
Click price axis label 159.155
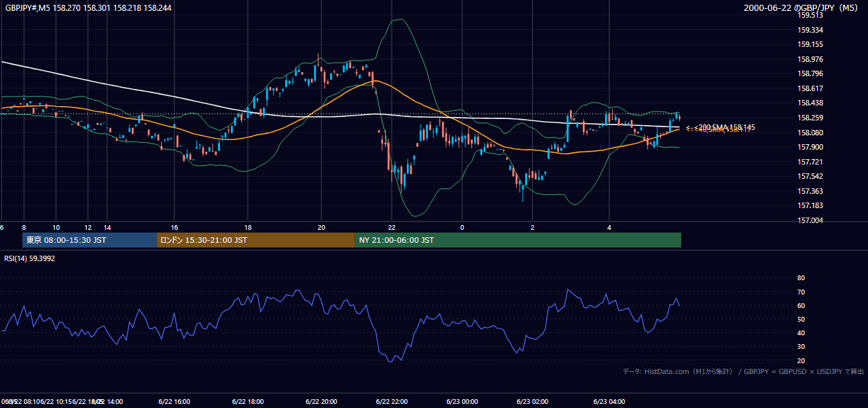click(x=810, y=44)
